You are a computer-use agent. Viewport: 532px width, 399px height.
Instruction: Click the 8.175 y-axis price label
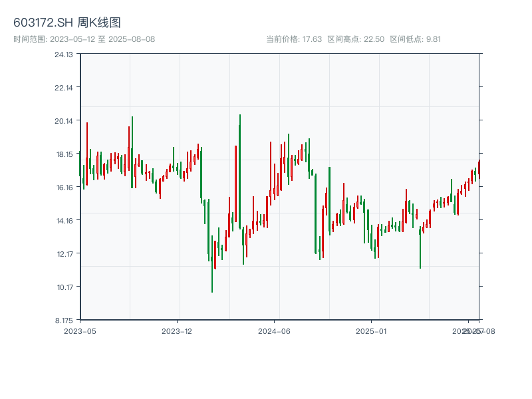pos(64,321)
